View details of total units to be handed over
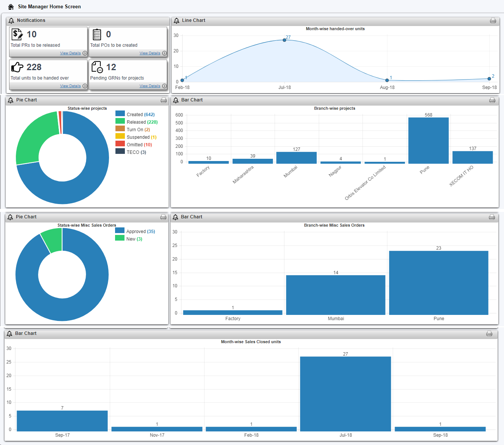This screenshot has width=504, height=445. 71,86
